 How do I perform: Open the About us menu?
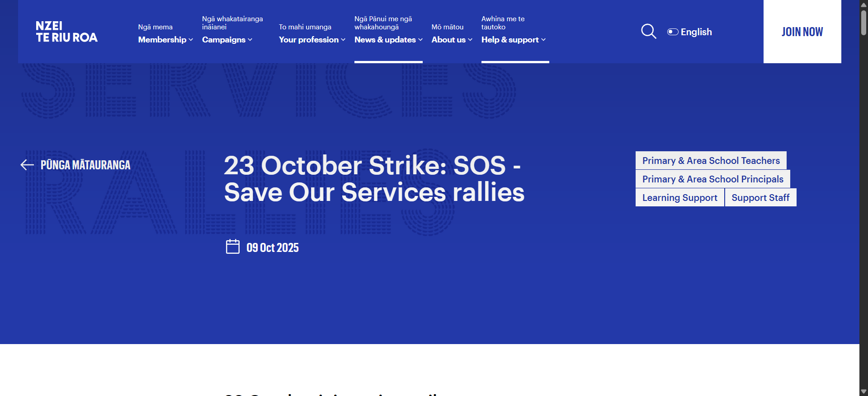click(x=452, y=40)
